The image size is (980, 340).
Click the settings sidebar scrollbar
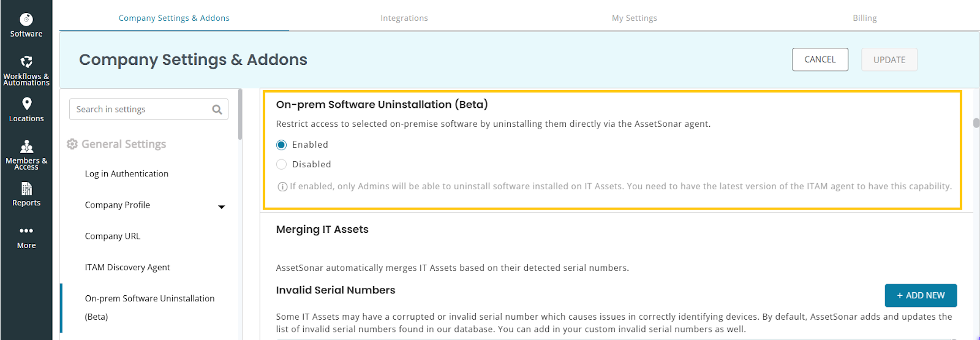pyautogui.click(x=240, y=115)
